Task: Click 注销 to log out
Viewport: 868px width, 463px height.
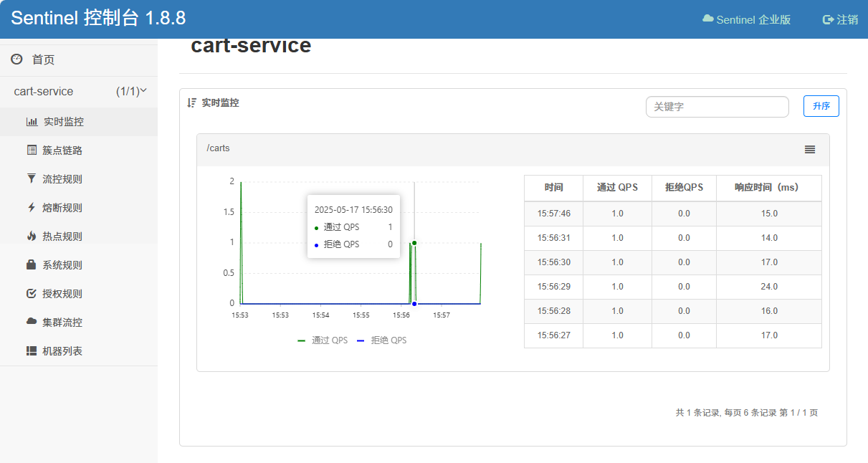Action: tap(840, 19)
